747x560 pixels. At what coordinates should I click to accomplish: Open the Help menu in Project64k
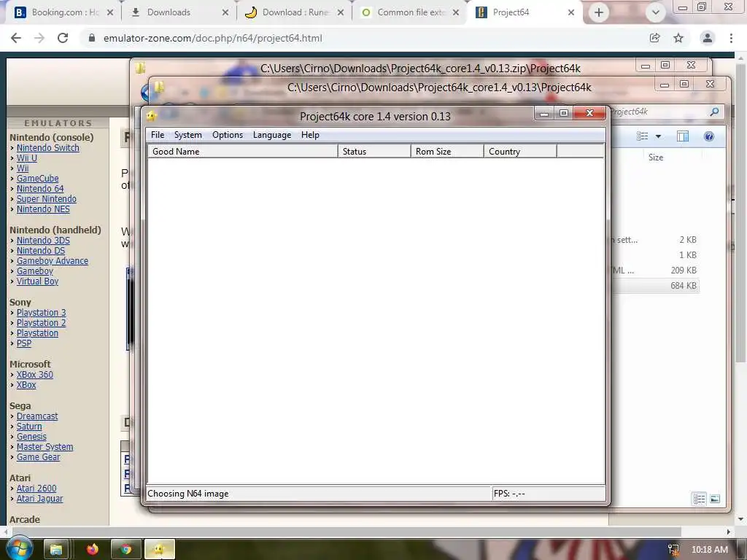(x=310, y=135)
